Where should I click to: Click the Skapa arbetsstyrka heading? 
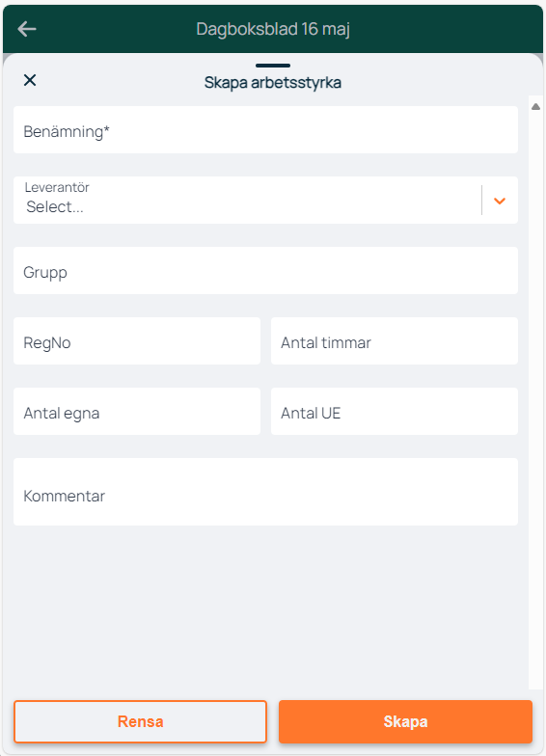[273, 83]
